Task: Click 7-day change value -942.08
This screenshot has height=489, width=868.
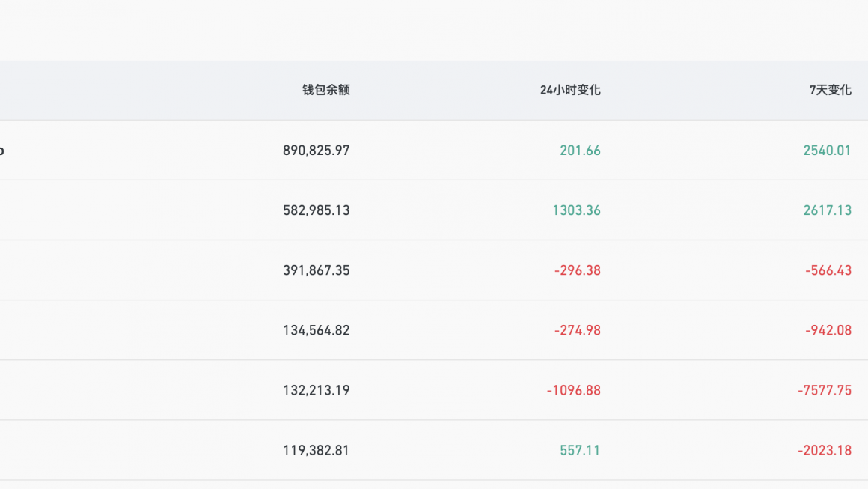Action: point(828,330)
